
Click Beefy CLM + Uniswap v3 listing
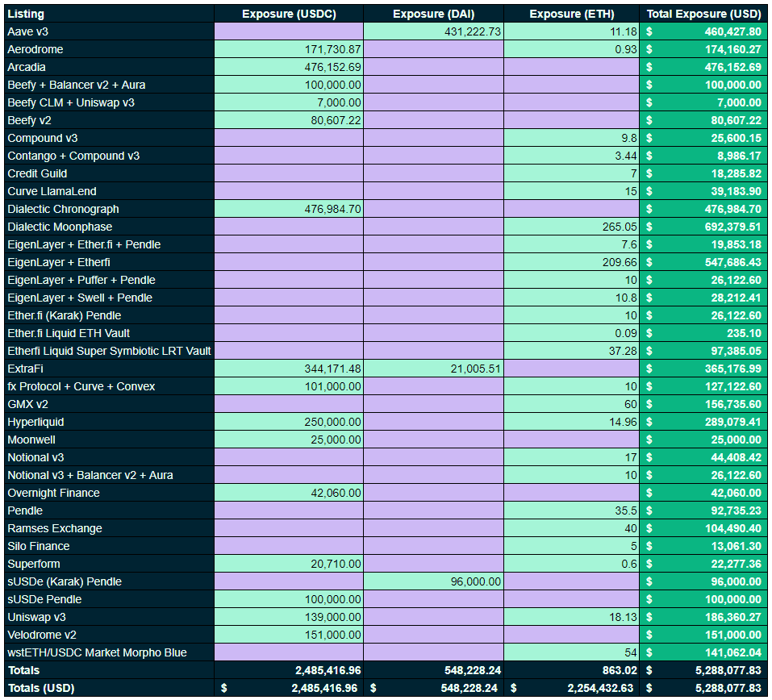coord(109,102)
